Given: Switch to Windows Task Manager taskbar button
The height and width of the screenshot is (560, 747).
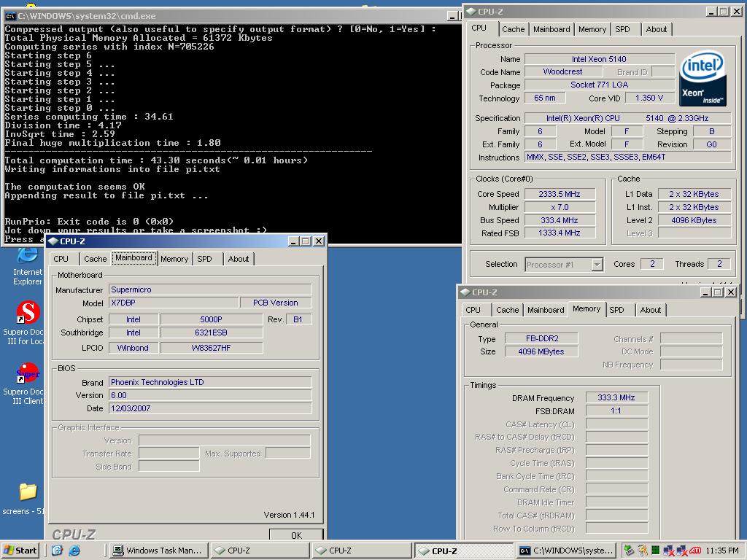Looking at the screenshot, I should 158,551.
